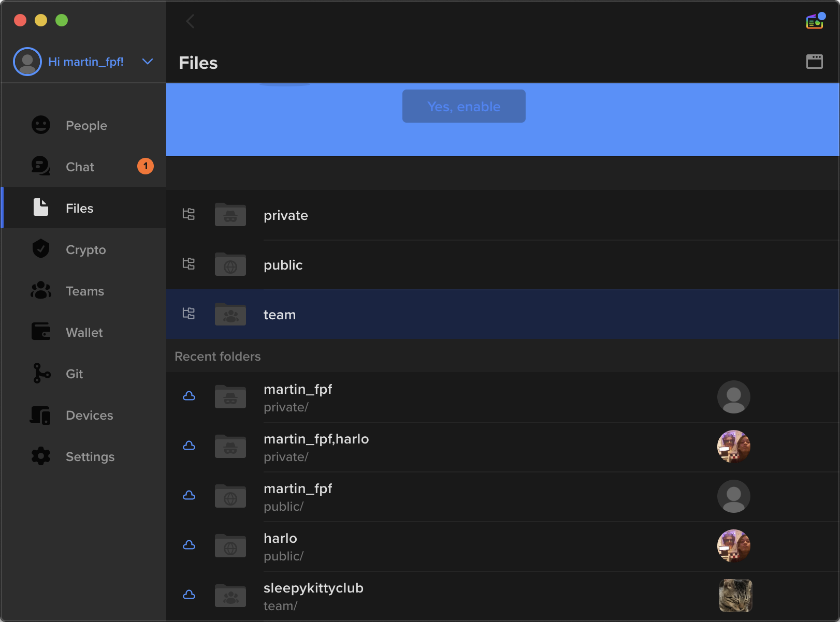Click the sleepykittyclub cat avatar

pos(735,596)
